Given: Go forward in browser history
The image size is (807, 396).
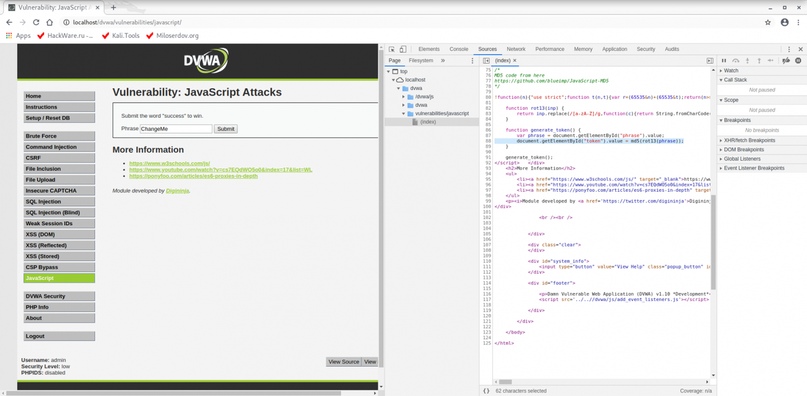Looking at the screenshot, I should tap(23, 22).
